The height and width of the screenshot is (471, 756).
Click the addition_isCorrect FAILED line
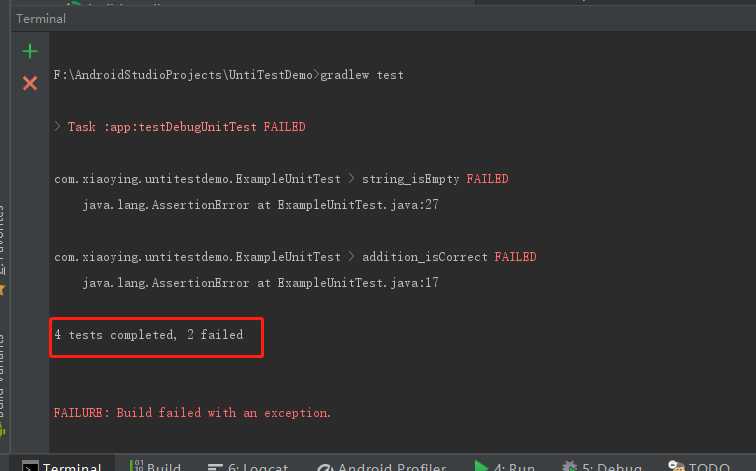click(x=295, y=257)
